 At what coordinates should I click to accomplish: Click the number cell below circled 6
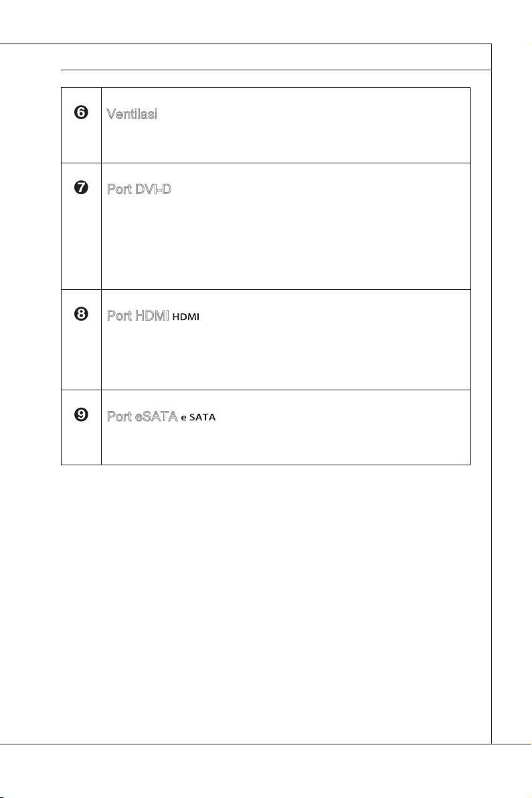[81, 141]
